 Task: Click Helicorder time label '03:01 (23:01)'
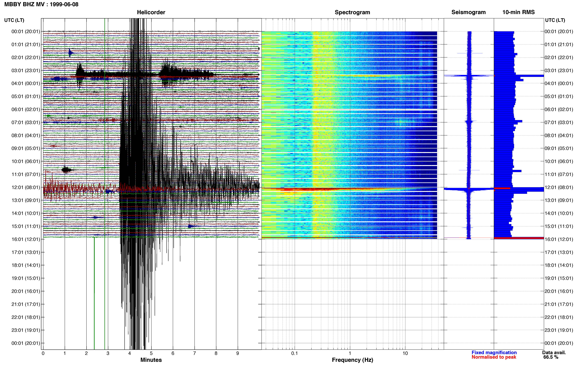[26, 71]
